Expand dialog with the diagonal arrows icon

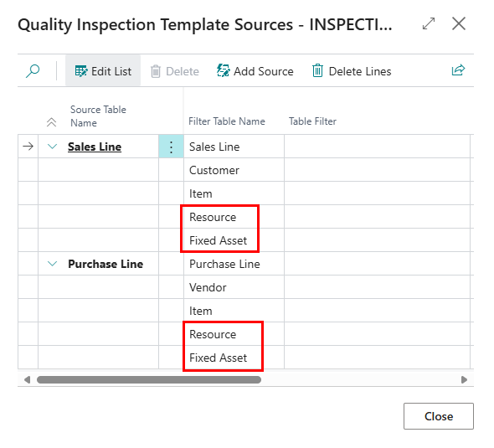coord(429,23)
